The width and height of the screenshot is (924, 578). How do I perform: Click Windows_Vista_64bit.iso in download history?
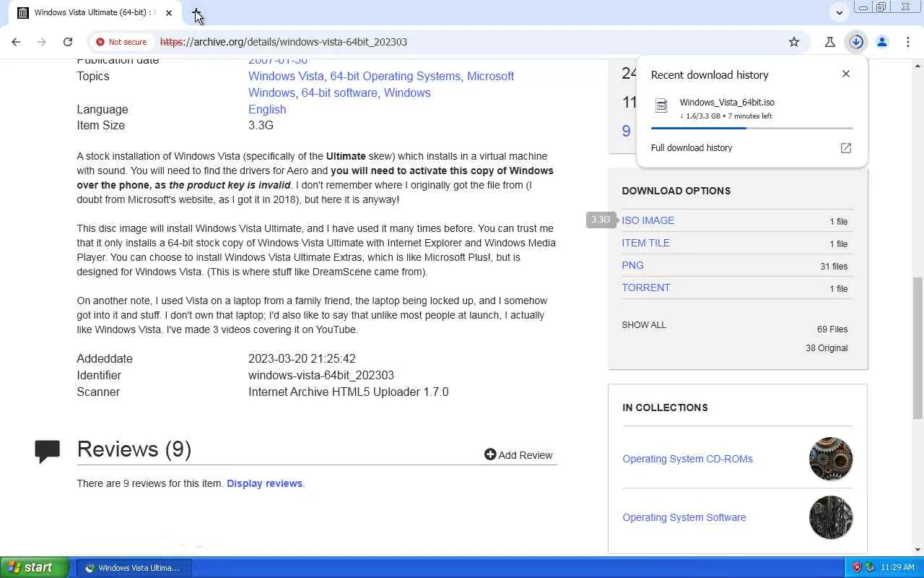tap(727, 103)
